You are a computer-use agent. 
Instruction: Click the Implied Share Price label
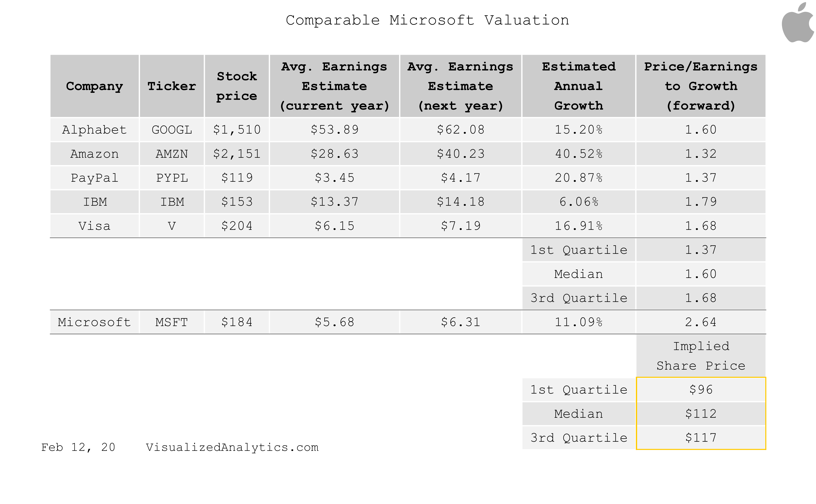point(701,356)
